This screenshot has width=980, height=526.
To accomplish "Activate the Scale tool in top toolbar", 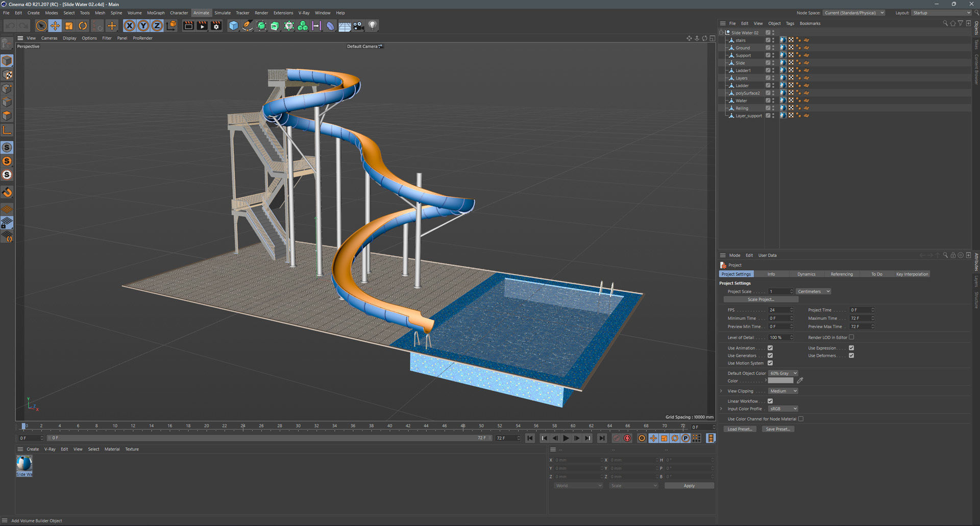I will [x=69, y=26].
